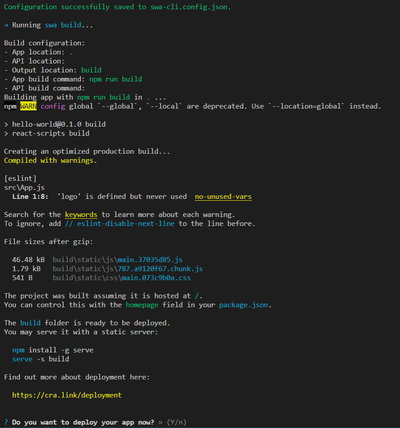400x428 pixels.
Task: Click the 'The build folder is ready' line
Action: click(87, 323)
